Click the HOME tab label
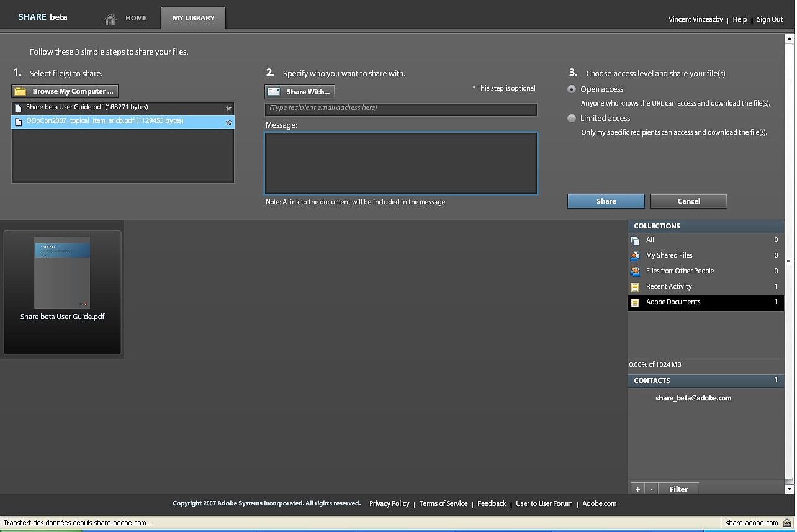This screenshot has height=532, width=797. [x=136, y=18]
